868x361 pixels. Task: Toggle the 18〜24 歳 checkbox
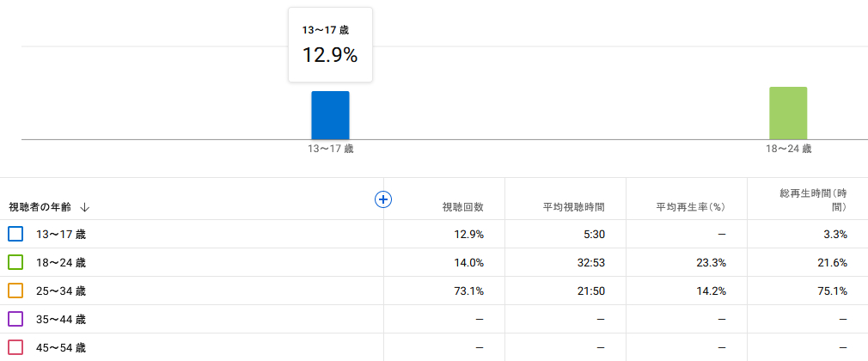point(15,262)
